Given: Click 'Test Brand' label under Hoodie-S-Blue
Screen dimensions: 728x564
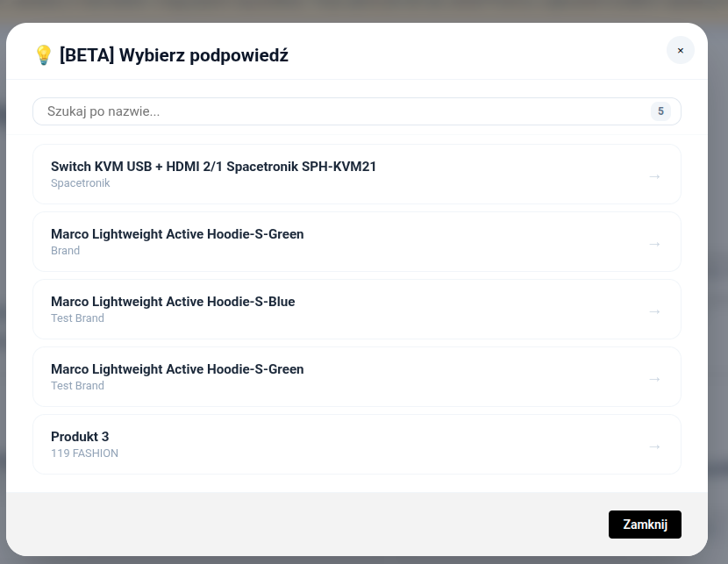Looking at the screenshot, I should pyautogui.click(x=77, y=318).
